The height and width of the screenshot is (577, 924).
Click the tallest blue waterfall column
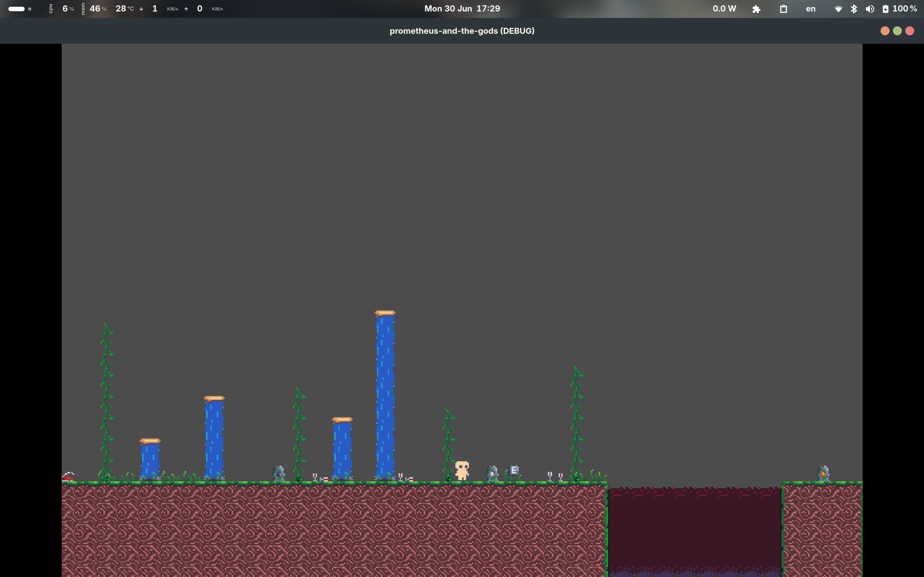[385, 397]
